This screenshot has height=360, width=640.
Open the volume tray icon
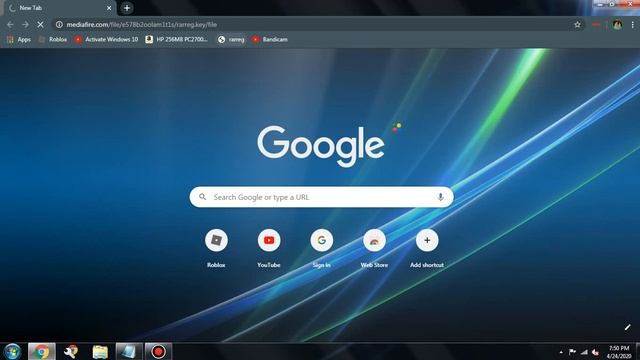pos(596,352)
